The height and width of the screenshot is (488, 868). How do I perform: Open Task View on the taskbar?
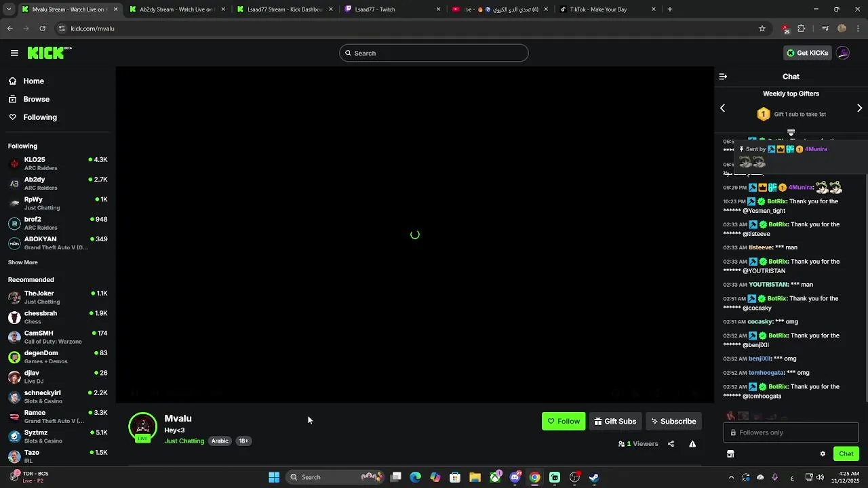pyautogui.click(x=396, y=477)
